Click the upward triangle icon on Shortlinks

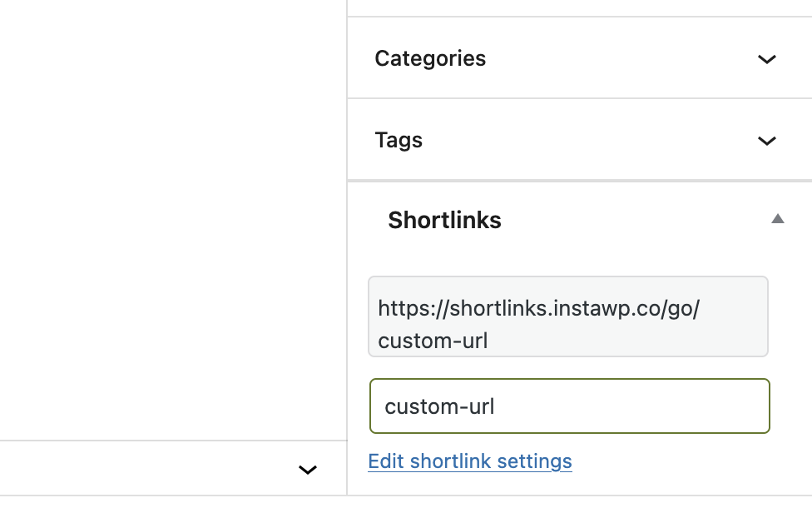[x=777, y=218]
